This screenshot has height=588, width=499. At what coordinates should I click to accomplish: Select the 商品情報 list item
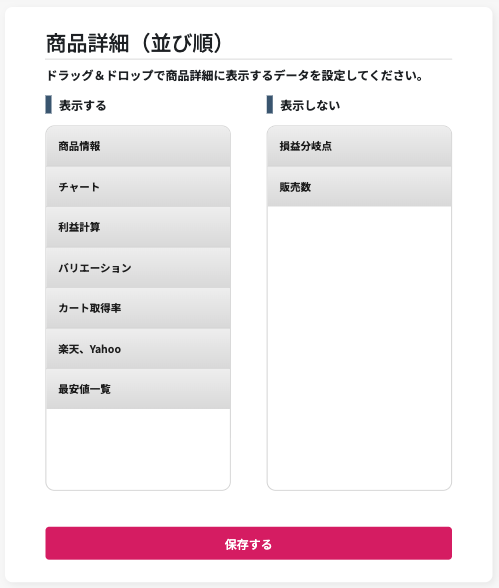point(138,146)
